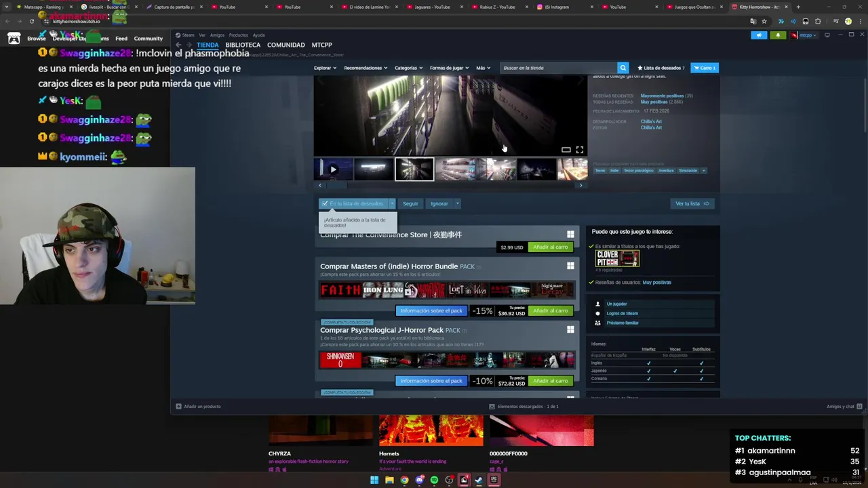The height and width of the screenshot is (488, 868).
Task: Click the Simulación tag
Action: pyautogui.click(x=688, y=171)
